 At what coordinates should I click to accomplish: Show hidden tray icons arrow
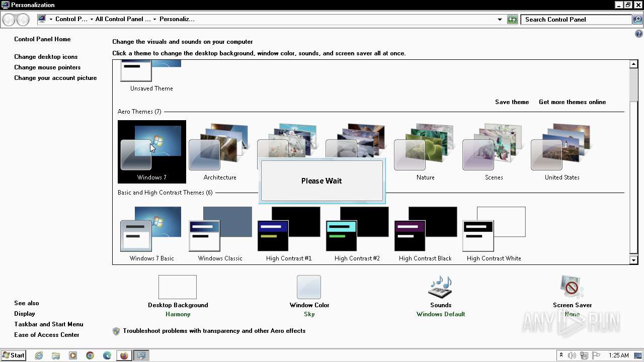click(561, 355)
